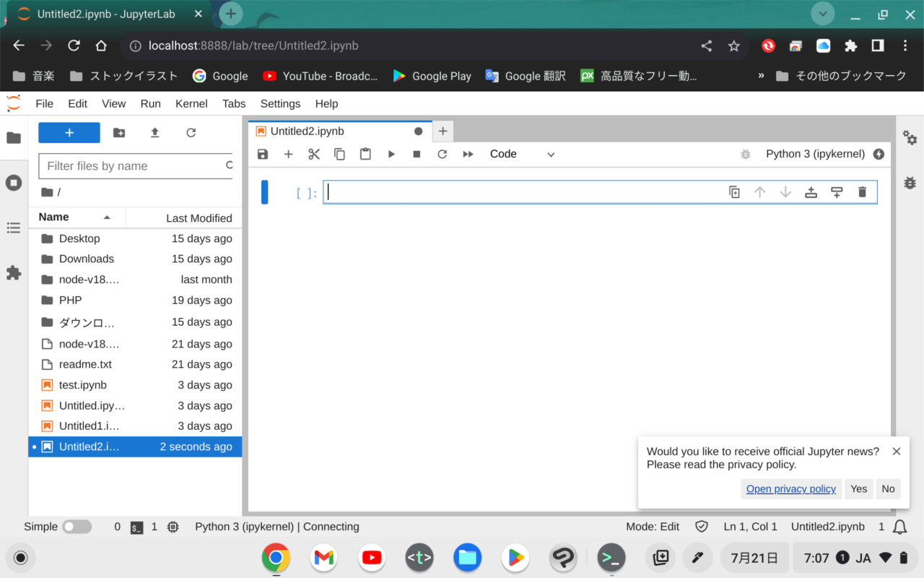This screenshot has height=578, width=924.
Task: Restart the kernel using the circular arrow
Action: pos(443,154)
